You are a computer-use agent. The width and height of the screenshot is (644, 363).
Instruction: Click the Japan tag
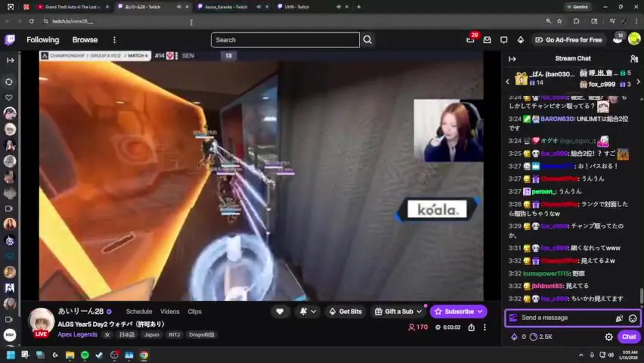(x=151, y=334)
